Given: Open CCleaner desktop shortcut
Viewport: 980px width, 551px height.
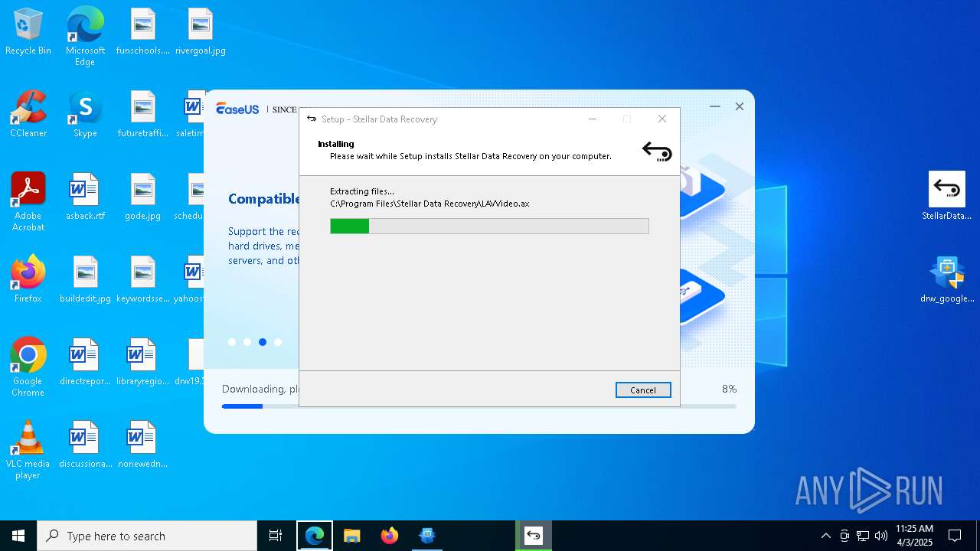Looking at the screenshot, I should click(x=28, y=115).
